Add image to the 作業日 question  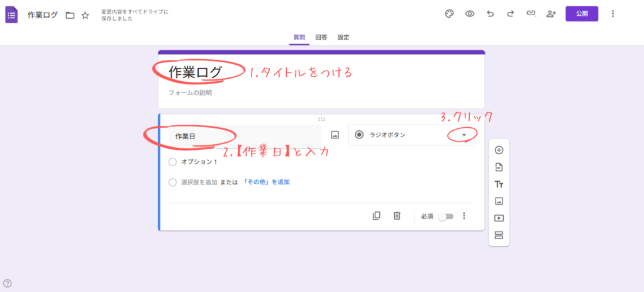(x=335, y=135)
